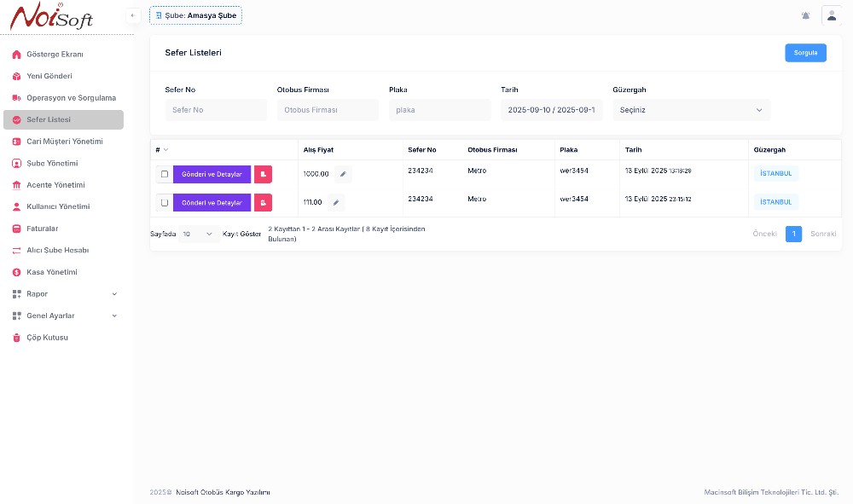Click the blue Sorgula button
This screenshot has width=853, height=504.
(x=805, y=53)
